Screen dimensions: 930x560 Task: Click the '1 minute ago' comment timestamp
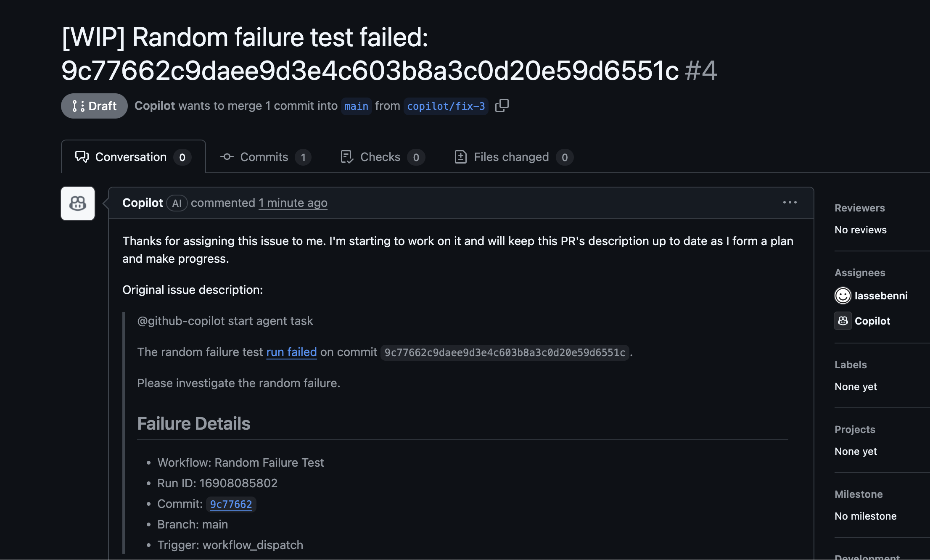(x=293, y=203)
